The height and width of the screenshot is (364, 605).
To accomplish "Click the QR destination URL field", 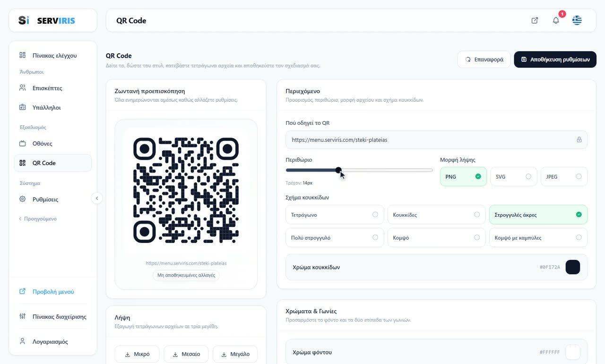I will (436, 140).
